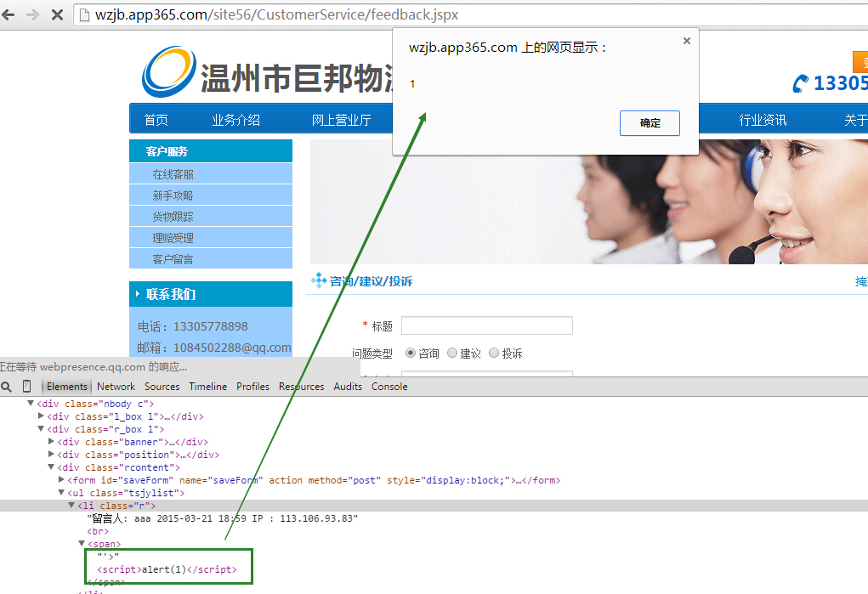Select the 投诉 radio button

[494, 353]
